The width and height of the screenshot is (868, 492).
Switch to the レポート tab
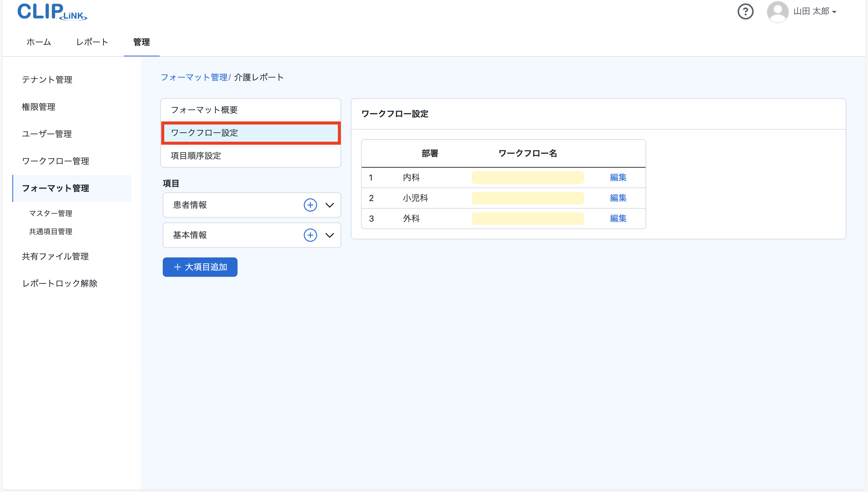click(92, 42)
